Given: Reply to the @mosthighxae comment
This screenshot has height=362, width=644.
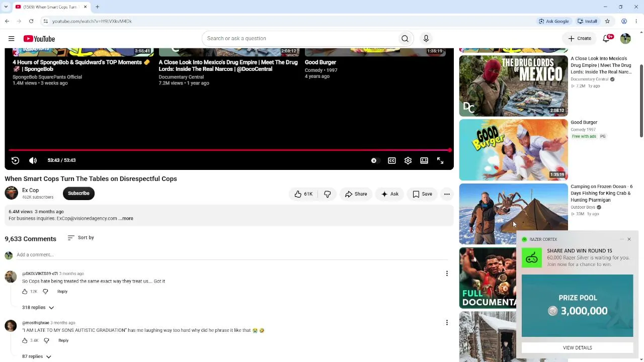Looking at the screenshot, I should click(63, 340).
